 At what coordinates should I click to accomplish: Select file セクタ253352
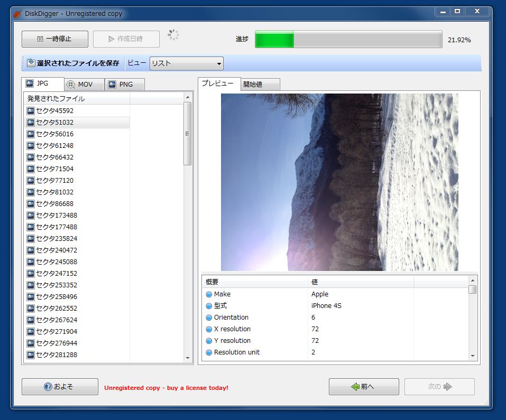[77, 285]
